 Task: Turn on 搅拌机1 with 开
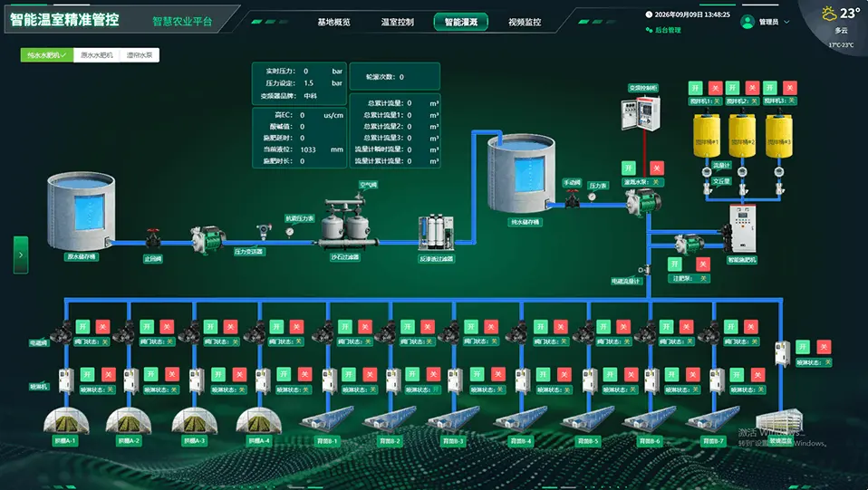click(695, 88)
